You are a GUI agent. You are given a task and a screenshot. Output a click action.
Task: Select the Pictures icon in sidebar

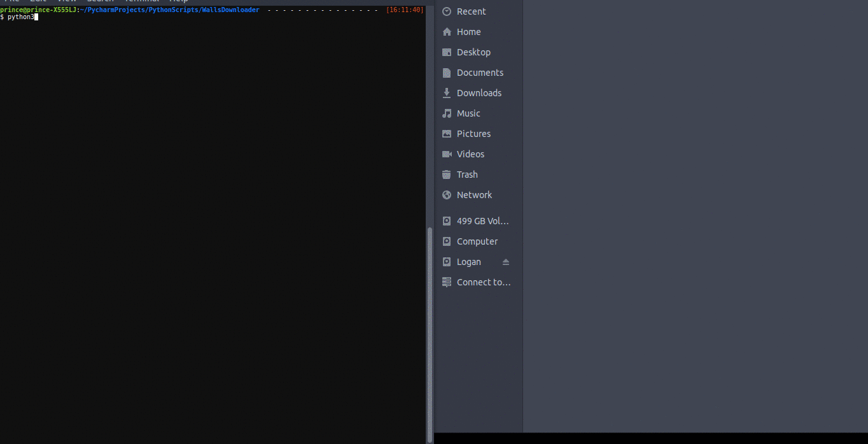point(447,134)
